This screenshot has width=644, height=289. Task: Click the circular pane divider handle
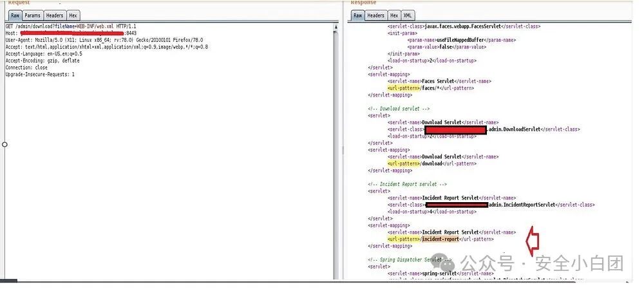(x=5, y=144)
